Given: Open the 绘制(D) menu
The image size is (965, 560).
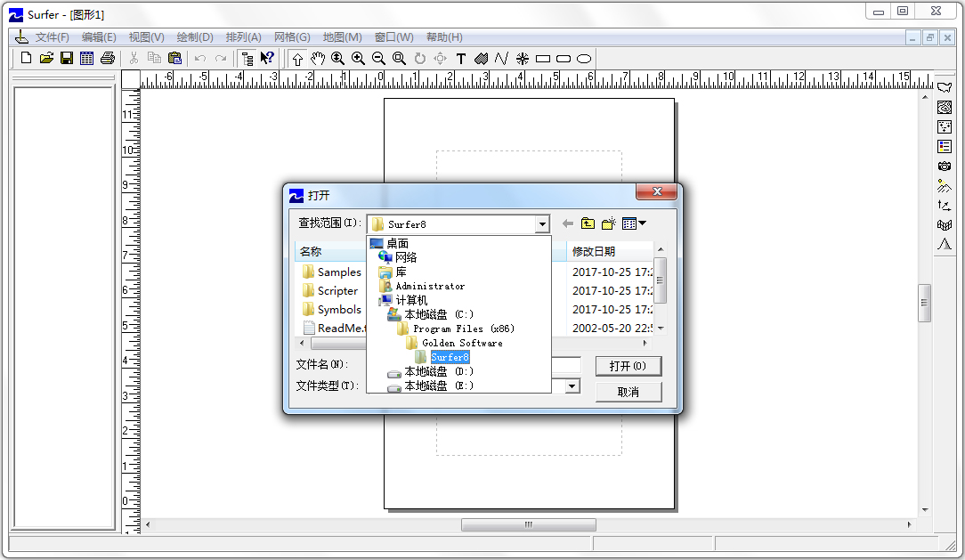Looking at the screenshot, I should 194,37.
